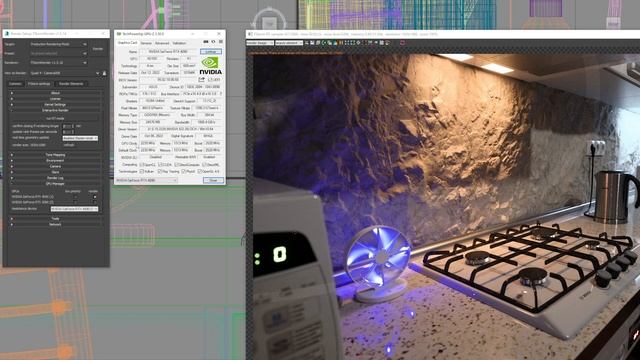The height and width of the screenshot is (360, 640).
Task: Click the GPU-Z refresh icon
Action: click(213, 42)
